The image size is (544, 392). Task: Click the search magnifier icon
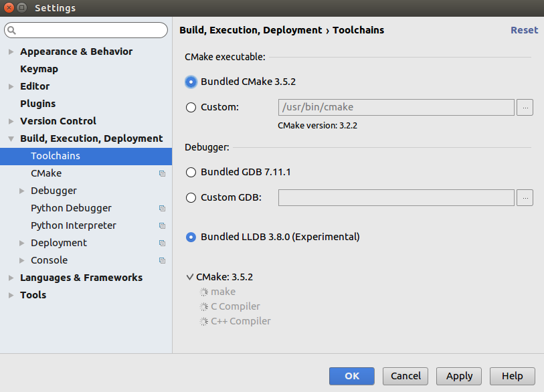(x=12, y=31)
